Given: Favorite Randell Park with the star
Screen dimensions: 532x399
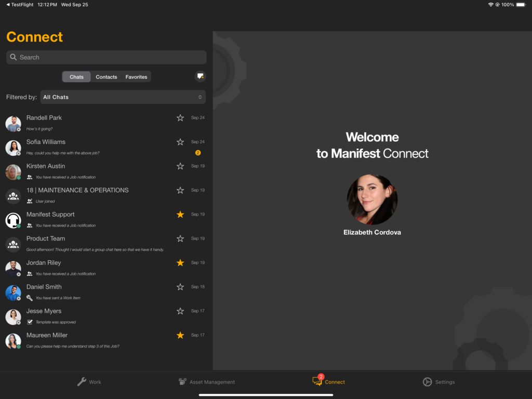Looking at the screenshot, I should 180,118.
